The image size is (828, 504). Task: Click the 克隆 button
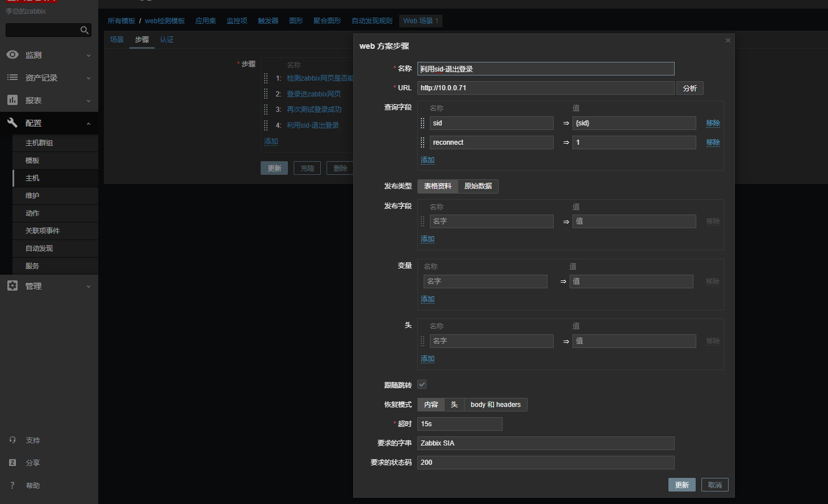[x=307, y=168]
